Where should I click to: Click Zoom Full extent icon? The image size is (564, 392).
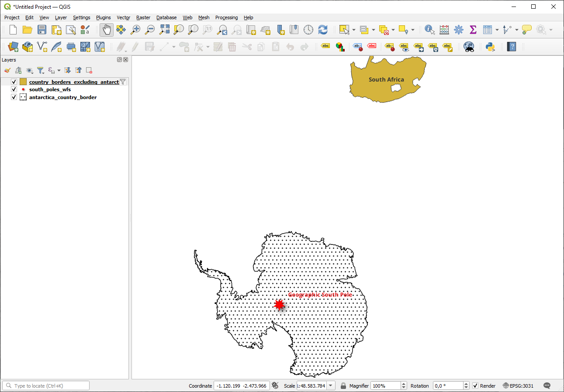[x=164, y=30]
